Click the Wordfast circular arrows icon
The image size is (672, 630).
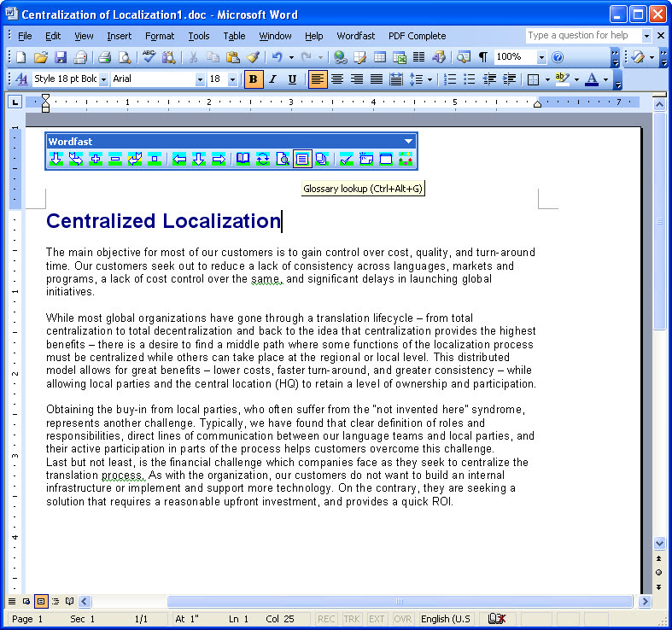[x=263, y=159]
